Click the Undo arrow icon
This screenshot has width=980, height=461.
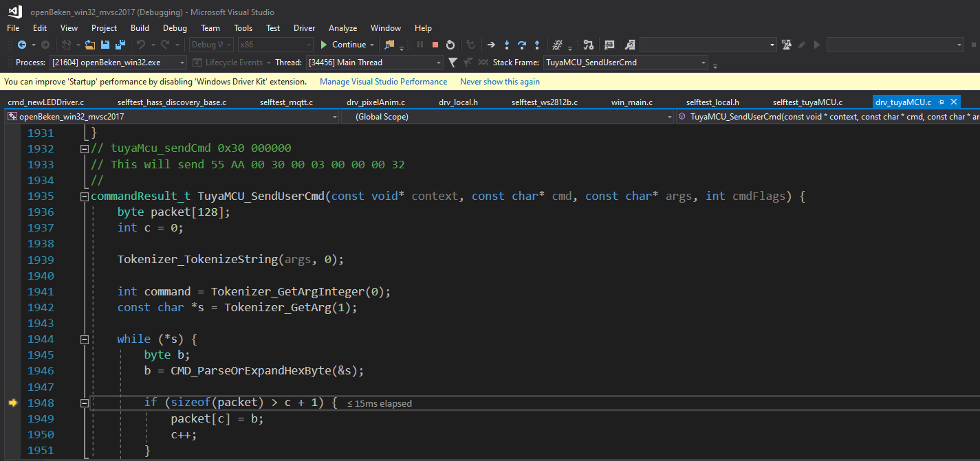(141, 45)
